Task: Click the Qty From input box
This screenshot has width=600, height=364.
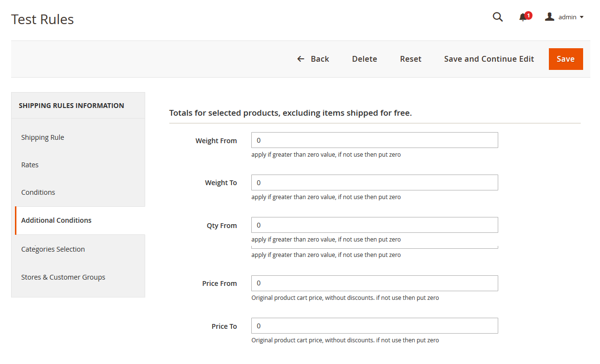Action: 374,225
